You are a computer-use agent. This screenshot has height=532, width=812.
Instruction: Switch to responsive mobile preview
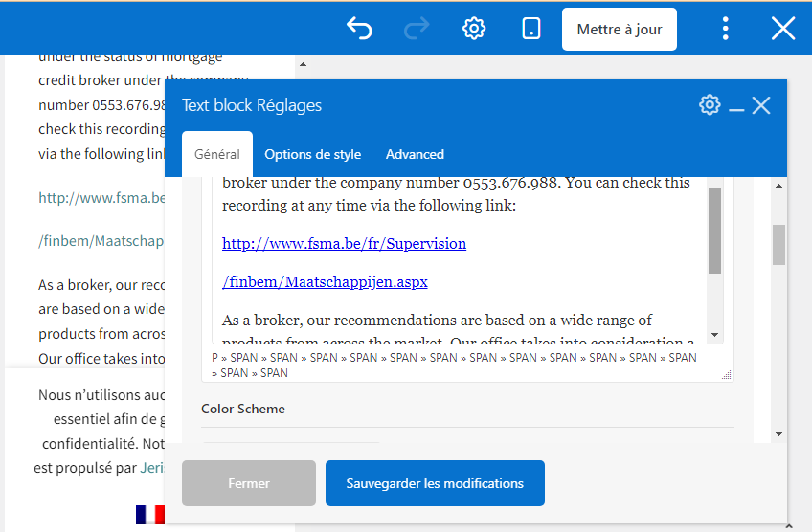[531, 29]
